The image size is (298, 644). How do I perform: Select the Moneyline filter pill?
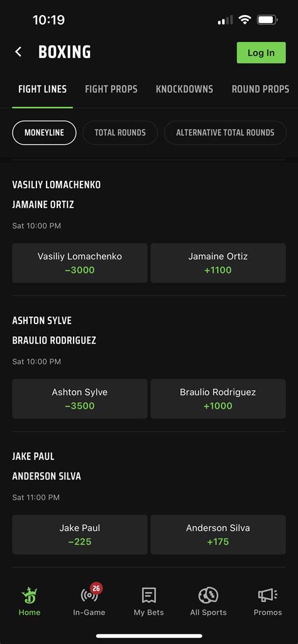pos(44,133)
